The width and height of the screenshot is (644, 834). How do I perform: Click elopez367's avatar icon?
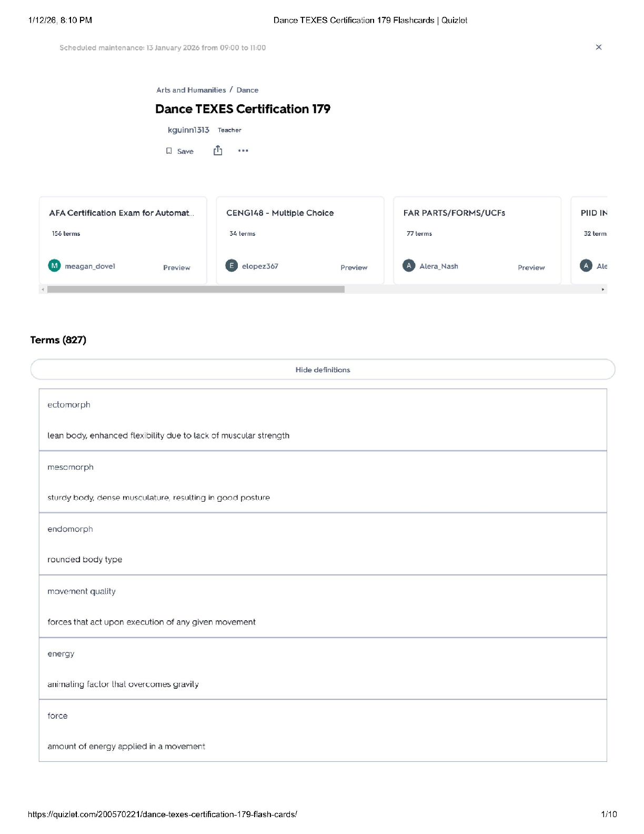232,266
